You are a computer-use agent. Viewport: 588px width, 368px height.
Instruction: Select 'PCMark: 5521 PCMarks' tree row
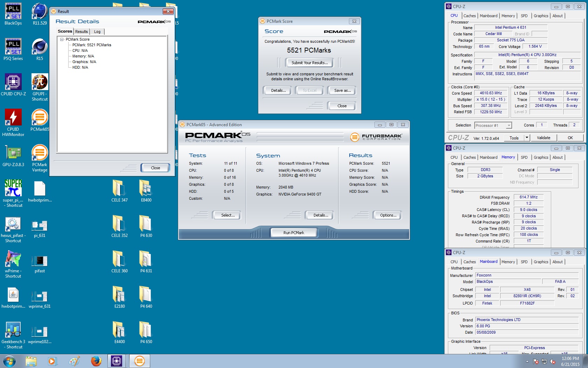(92, 45)
